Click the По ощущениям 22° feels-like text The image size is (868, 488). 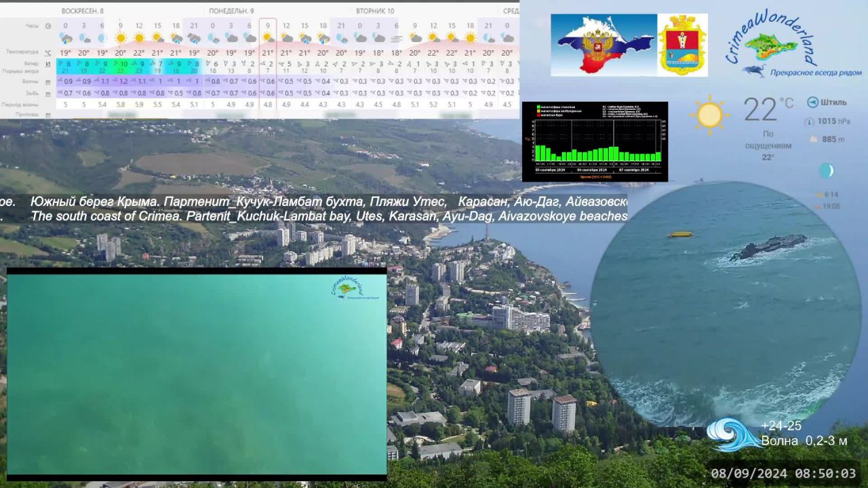768,145
